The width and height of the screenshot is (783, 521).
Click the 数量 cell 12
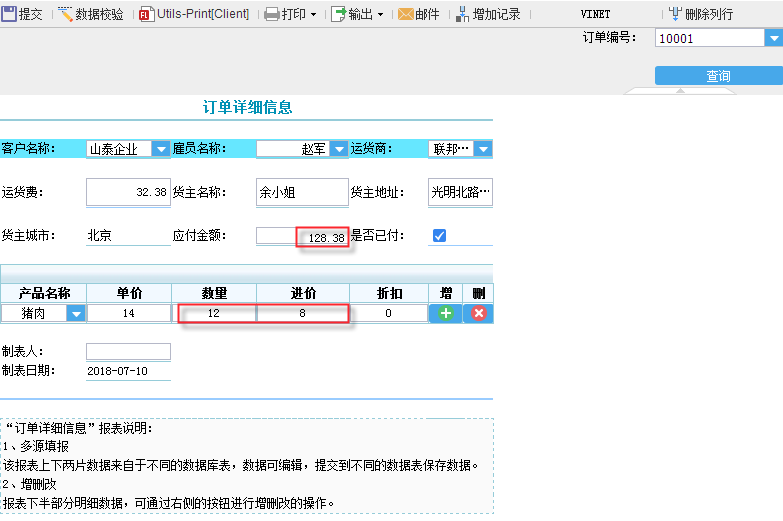(x=214, y=313)
